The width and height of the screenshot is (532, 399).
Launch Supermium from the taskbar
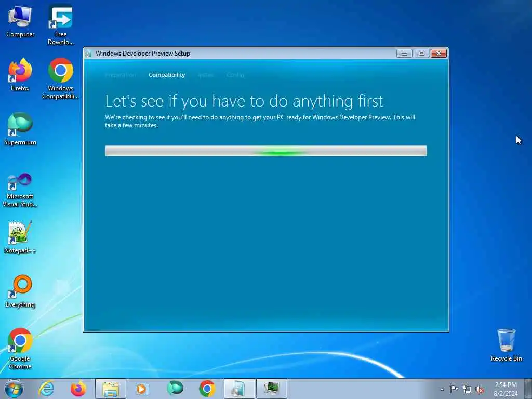175,389
